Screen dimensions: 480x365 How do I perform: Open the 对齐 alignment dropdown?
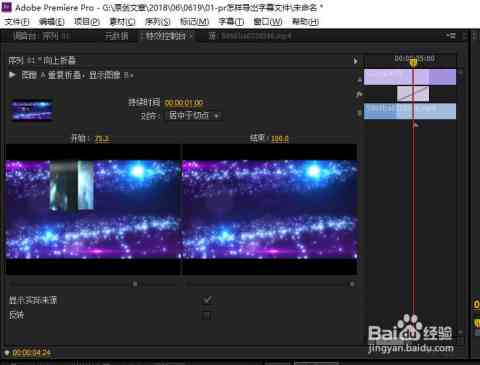pyautogui.click(x=193, y=116)
